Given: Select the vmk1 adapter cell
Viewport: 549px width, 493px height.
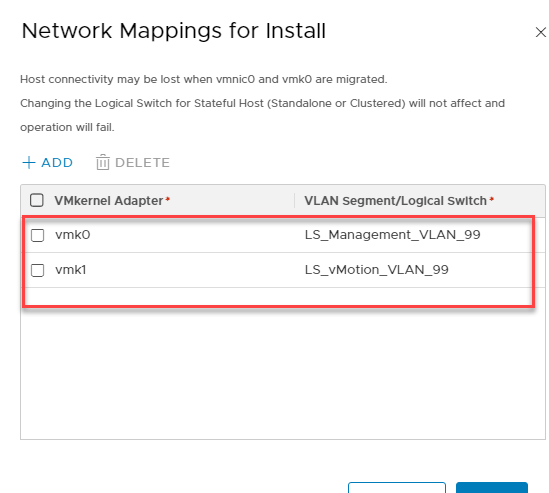Looking at the screenshot, I should [x=70, y=270].
